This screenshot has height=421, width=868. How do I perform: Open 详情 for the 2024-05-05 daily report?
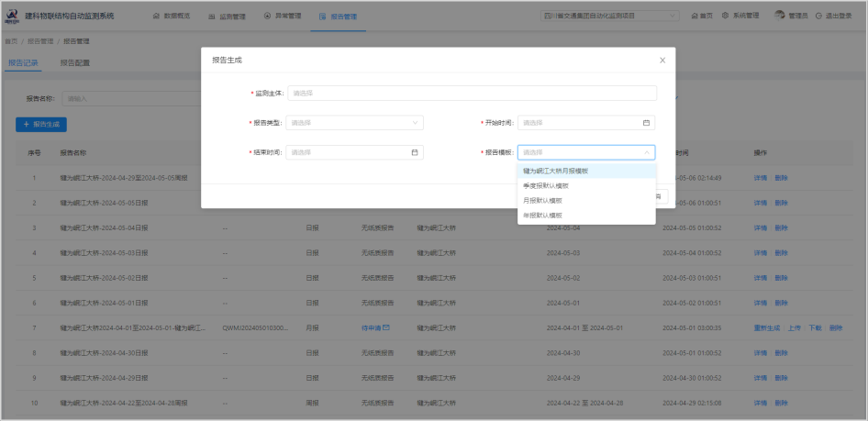coord(760,203)
